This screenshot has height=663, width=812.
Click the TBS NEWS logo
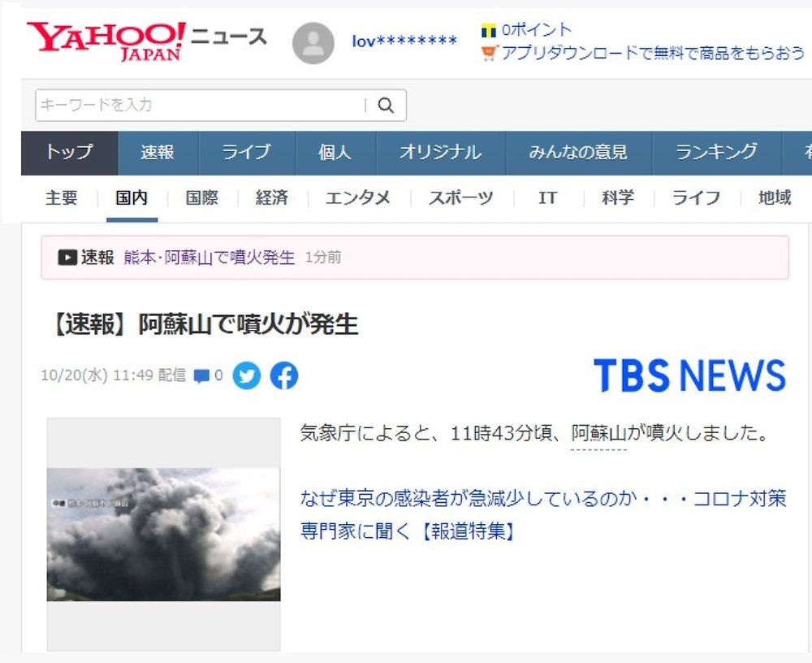coord(689,375)
